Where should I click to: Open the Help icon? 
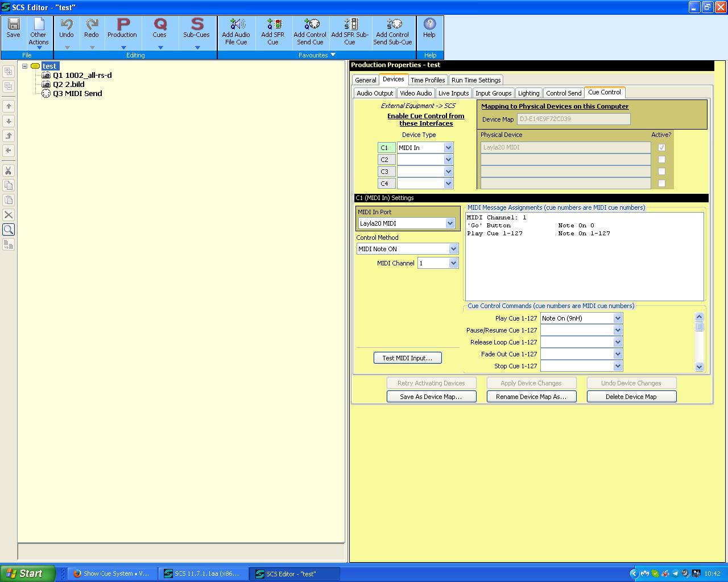[x=429, y=24]
